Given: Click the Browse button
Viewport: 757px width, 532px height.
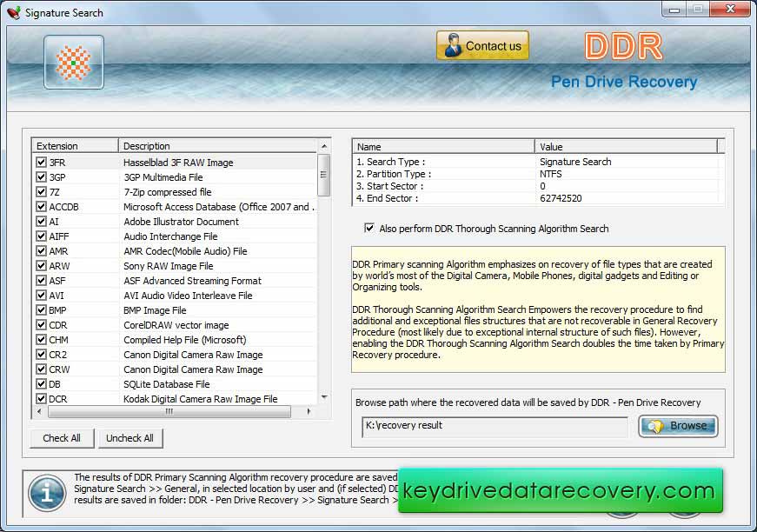Looking at the screenshot, I should coord(678,426).
